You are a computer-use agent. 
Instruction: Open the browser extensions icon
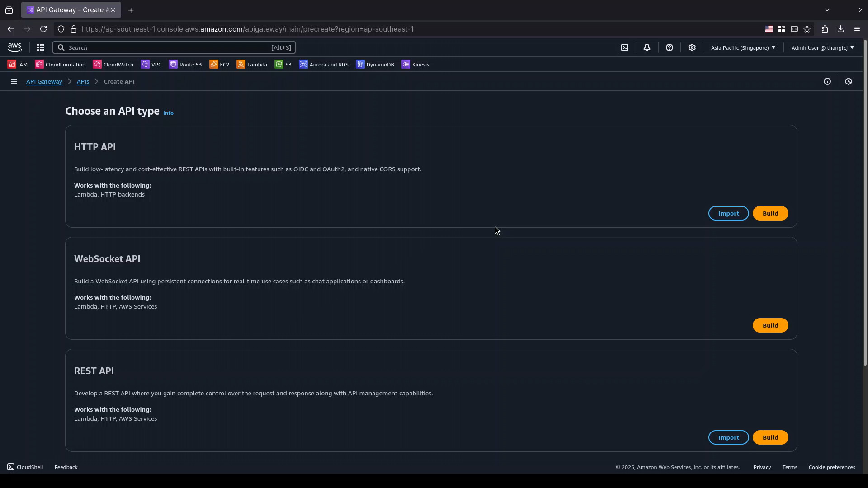pos(825,29)
